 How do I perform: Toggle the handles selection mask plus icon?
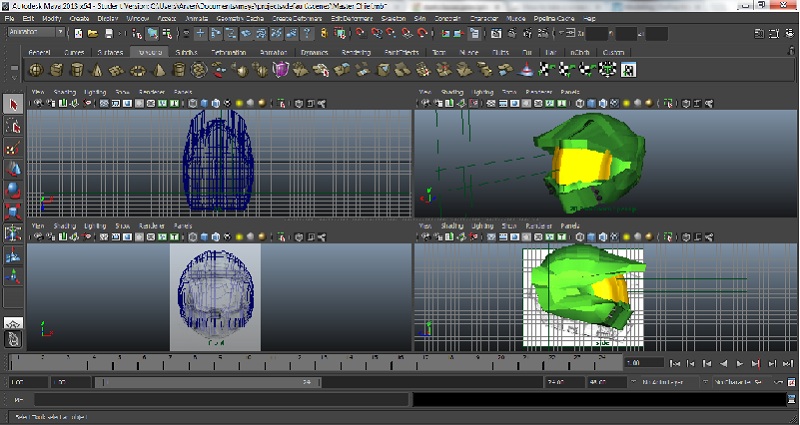tap(201, 34)
